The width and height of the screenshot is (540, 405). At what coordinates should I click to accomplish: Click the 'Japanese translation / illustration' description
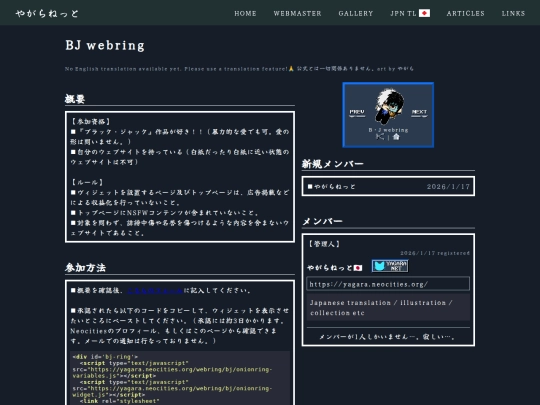(388, 308)
